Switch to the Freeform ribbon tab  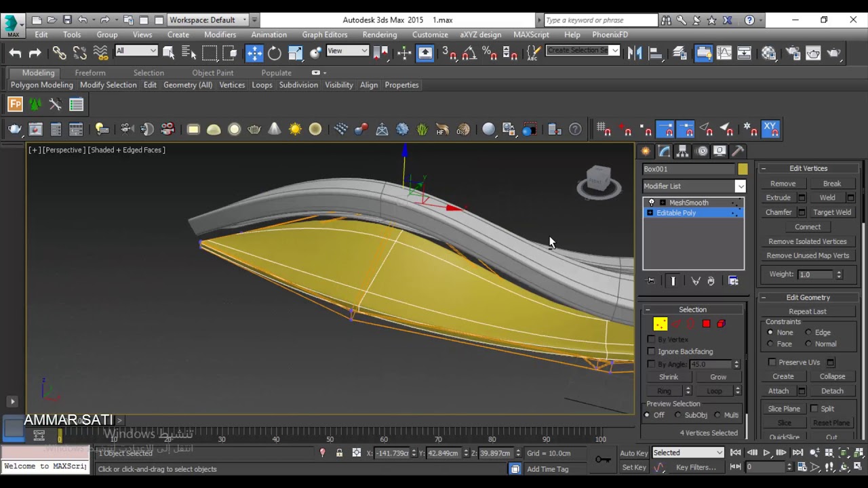[90, 73]
